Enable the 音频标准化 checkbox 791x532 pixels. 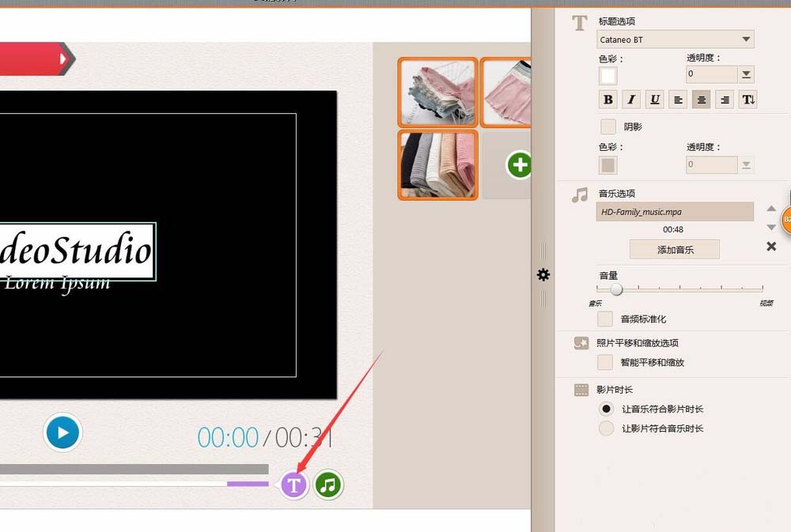[x=605, y=319]
